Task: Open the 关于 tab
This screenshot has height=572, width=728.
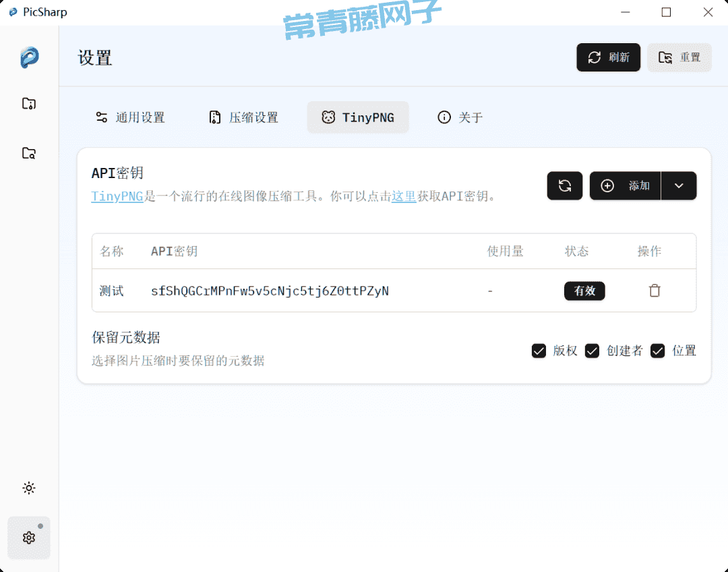Action: tap(460, 117)
